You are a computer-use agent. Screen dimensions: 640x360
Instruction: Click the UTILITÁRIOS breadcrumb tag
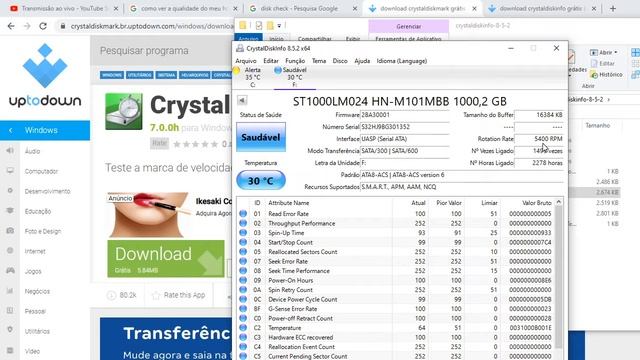140,75
